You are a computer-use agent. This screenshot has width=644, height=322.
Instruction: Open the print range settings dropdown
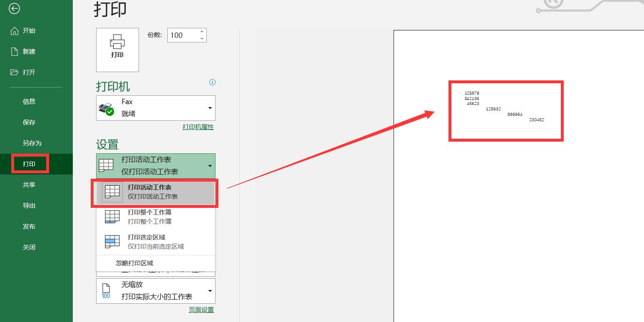pyautogui.click(x=210, y=166)
